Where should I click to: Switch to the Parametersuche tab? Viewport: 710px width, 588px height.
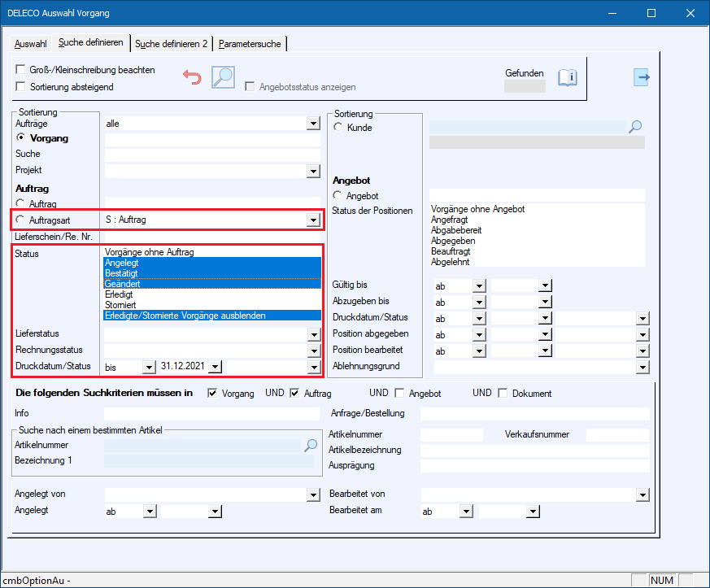pos(250,43)
